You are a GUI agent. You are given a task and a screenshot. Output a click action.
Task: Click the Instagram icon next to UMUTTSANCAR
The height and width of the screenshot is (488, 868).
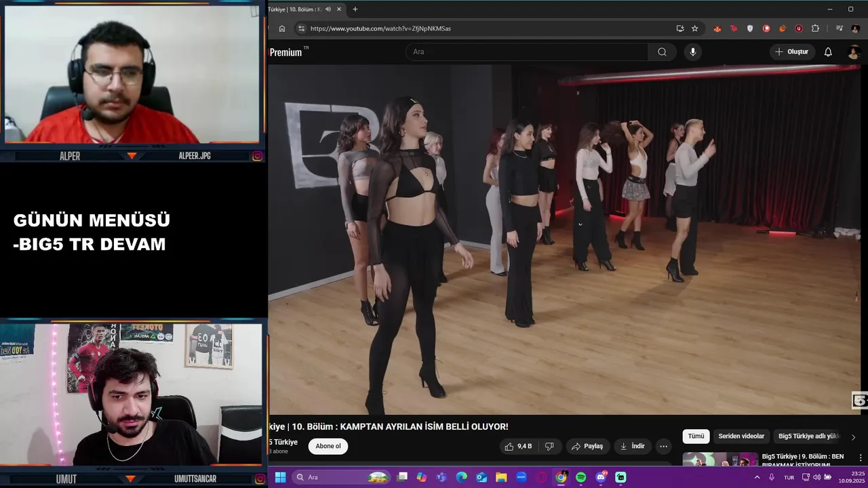point(258,479)
